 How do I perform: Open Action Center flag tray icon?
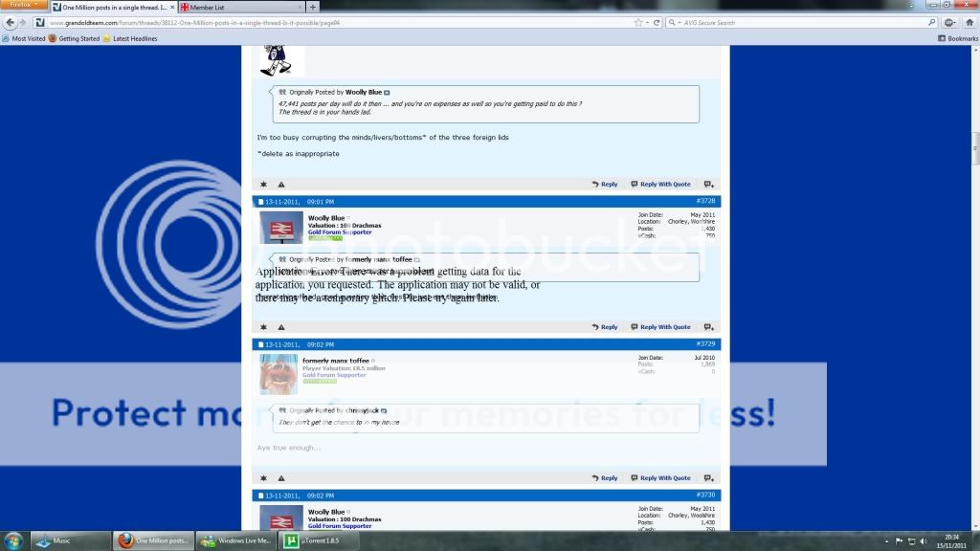(899, 541)
